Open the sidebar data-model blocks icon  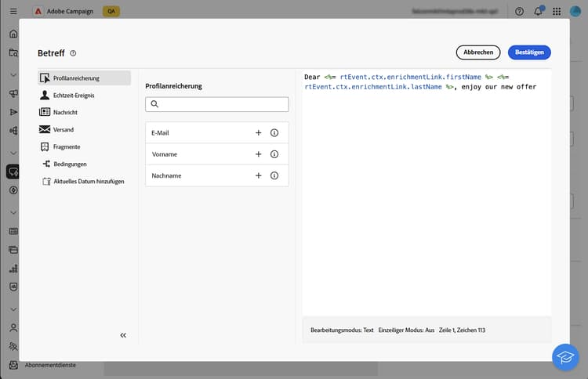pyautogui.click(x=13, y=268)
